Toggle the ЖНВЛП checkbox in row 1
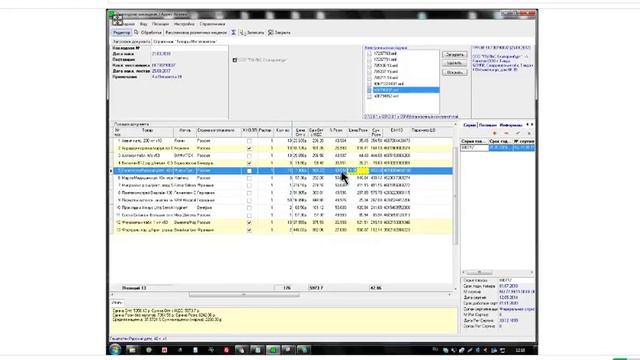Image resolution: width=640 pixels, height=360 pixels. 249,141
